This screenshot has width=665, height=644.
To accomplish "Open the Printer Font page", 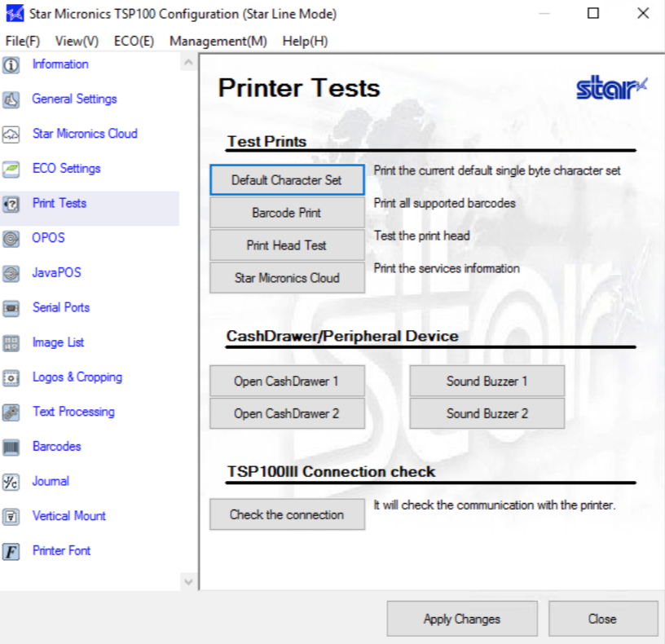I will tap(61, 551).
